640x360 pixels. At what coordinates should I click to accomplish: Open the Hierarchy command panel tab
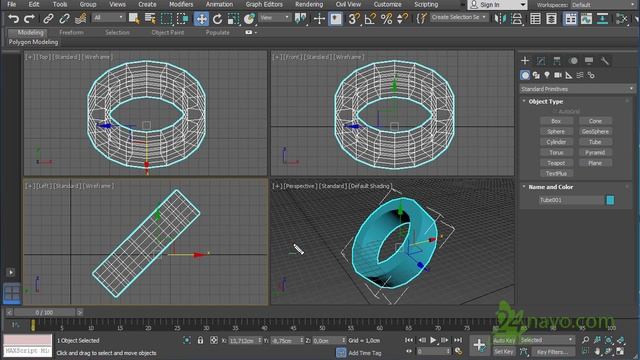(x=557, y=61)
